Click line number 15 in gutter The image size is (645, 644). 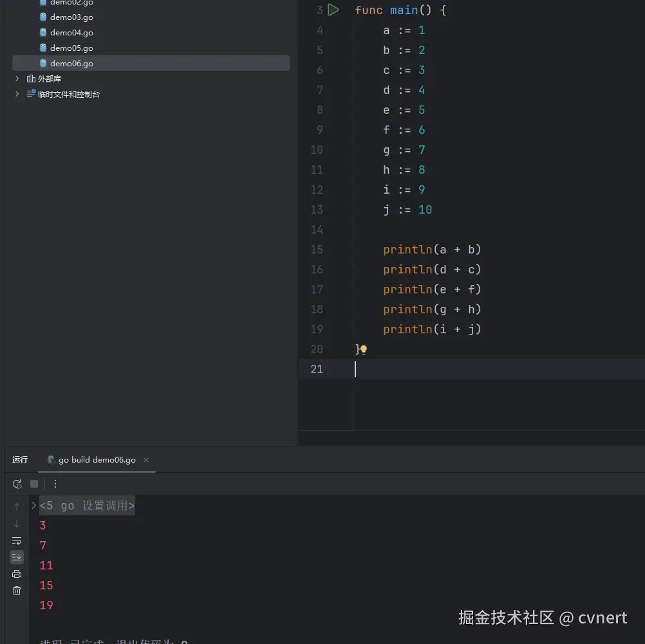tap(317, 250)
